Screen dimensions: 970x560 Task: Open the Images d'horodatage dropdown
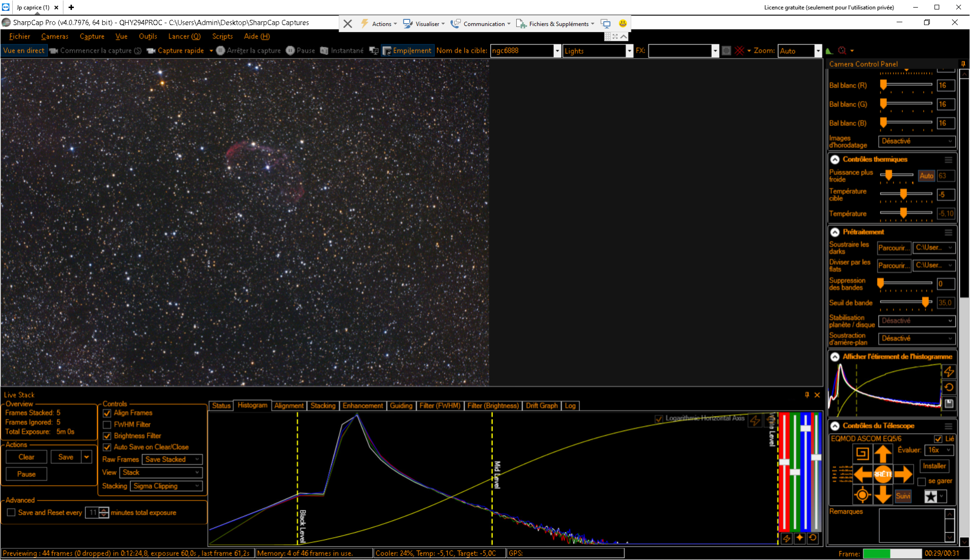tap(916, 141)
